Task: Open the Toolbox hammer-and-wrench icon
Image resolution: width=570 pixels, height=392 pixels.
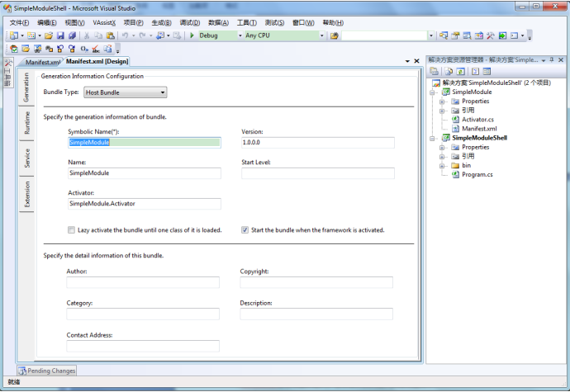Action: (x=491, y=35)
